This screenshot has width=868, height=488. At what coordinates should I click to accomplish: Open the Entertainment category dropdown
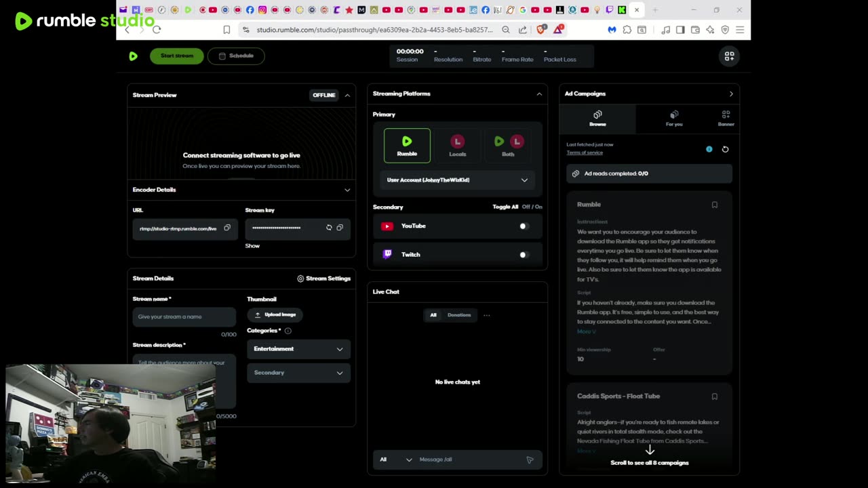[x=298, y=349]
